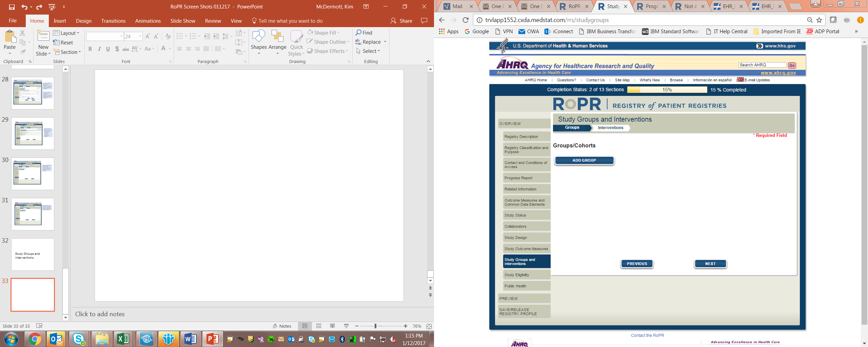This screenshot has width=868, height=347.
Task: Start slide show from beginning icon
Action: tap(52, 7)
